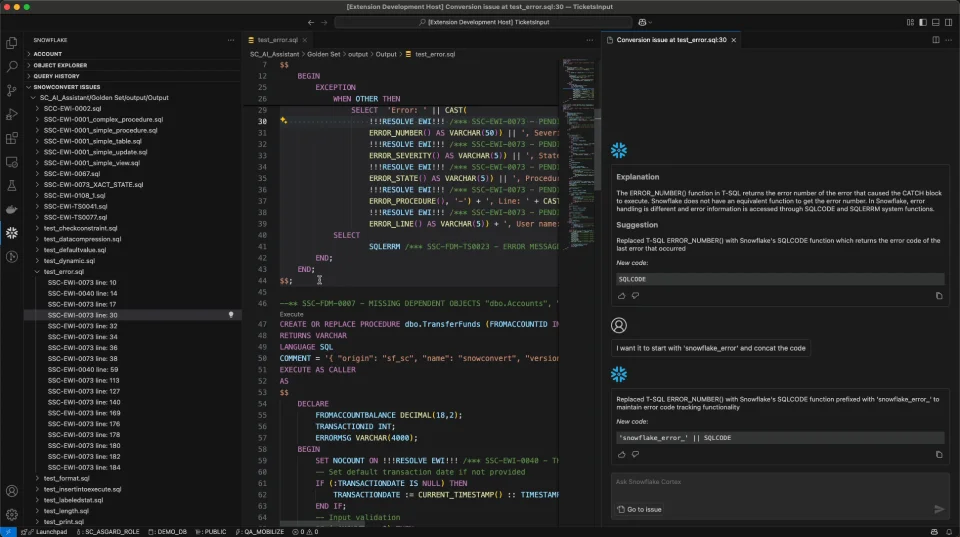The image size is (960, 537).
Task: Thumbs up the first SQLCODE suggestion
Action: point(621,296)
